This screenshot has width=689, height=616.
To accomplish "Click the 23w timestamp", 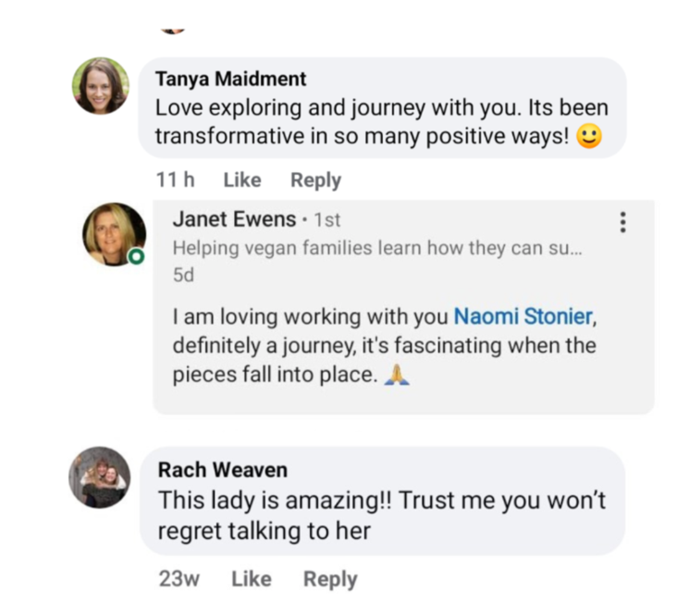I will tap(178, 579).
